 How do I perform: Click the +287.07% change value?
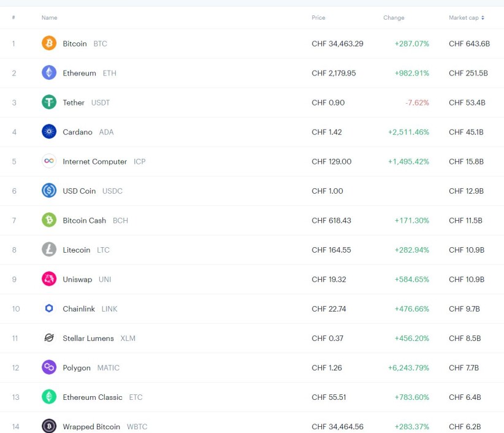(x=412, y=44)
